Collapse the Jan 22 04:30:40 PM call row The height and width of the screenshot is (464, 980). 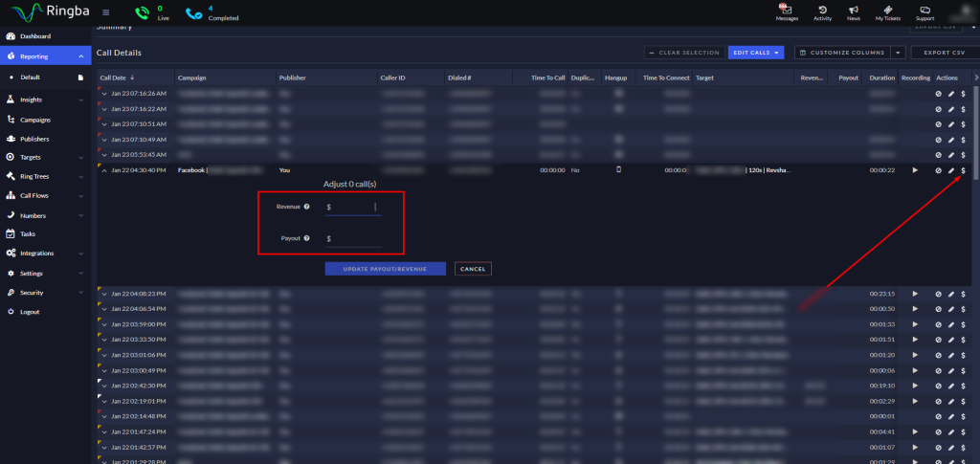105,170
